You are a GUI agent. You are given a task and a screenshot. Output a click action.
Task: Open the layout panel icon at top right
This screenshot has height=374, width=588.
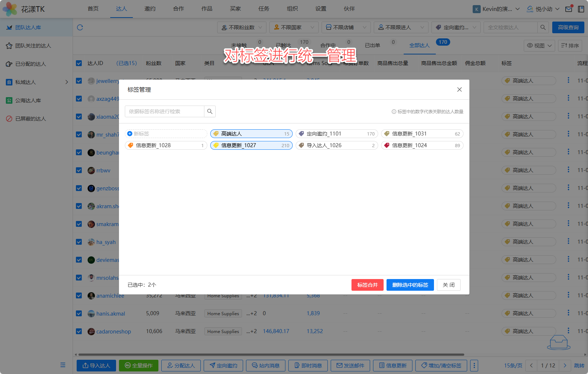581,9
